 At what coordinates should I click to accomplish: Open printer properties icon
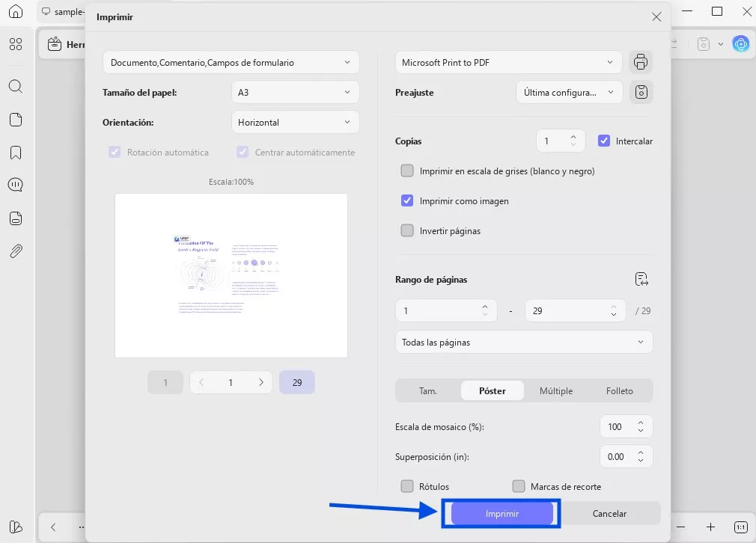[x=640, y=62]
